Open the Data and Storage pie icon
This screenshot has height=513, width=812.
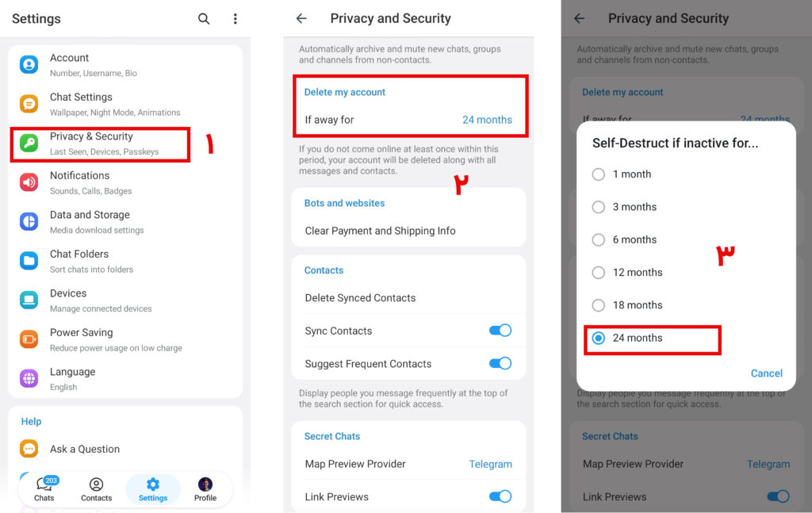point(29,221)
